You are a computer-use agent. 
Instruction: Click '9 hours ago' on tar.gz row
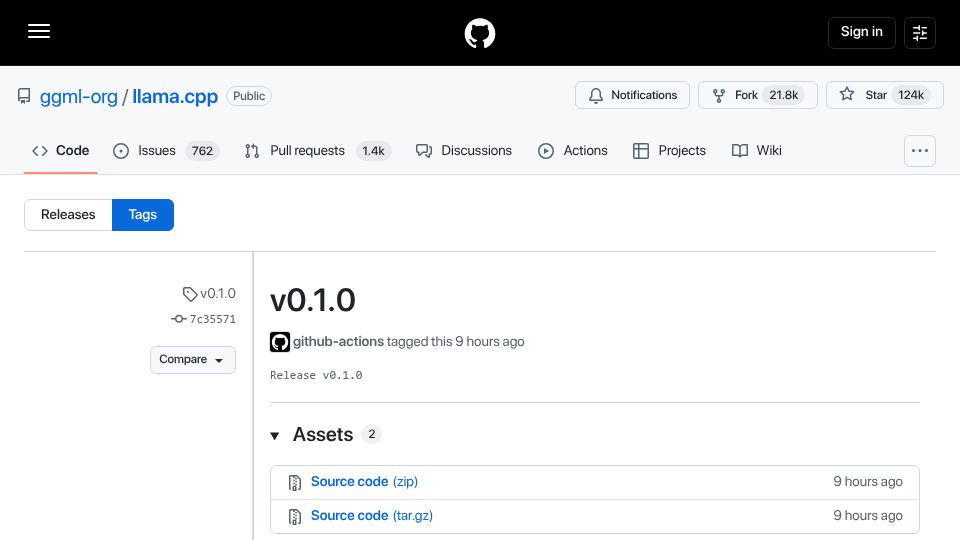click(868, 516)
